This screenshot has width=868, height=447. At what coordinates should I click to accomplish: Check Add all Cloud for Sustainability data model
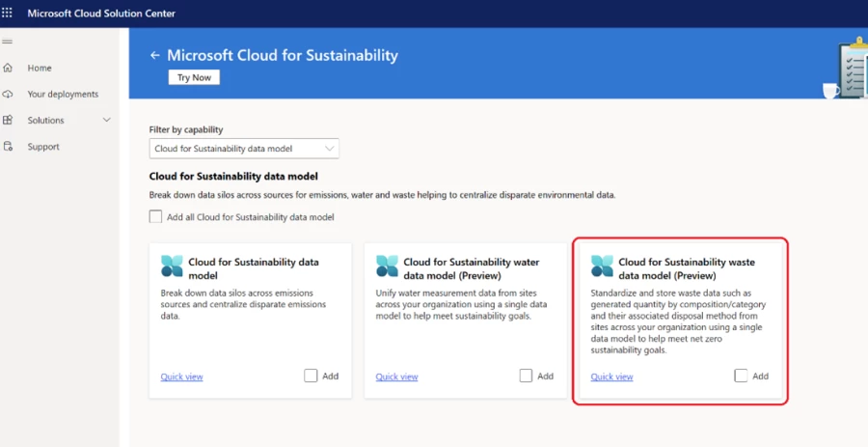(156, 217)
